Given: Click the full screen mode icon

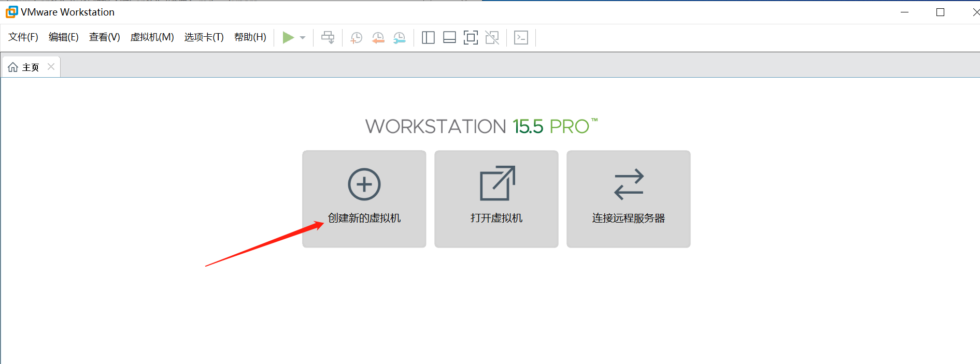Looking at the screenshot, I should 471,37.
